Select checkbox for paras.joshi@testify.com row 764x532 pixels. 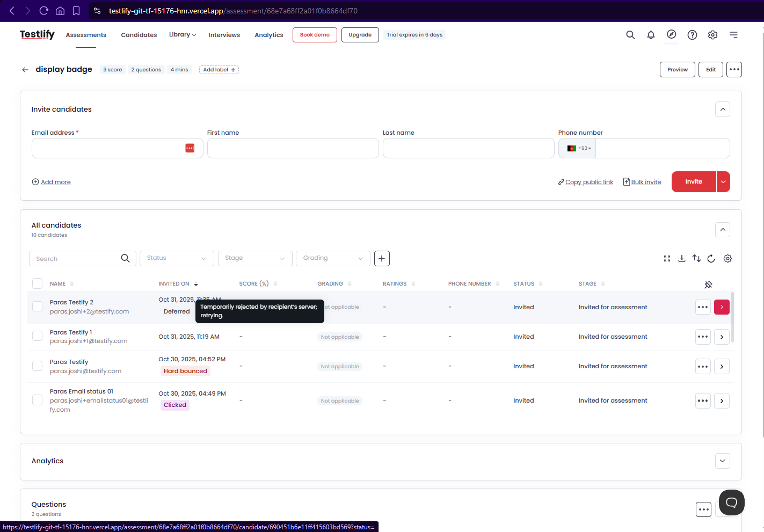pyautogui.click(x=37, y=366)
